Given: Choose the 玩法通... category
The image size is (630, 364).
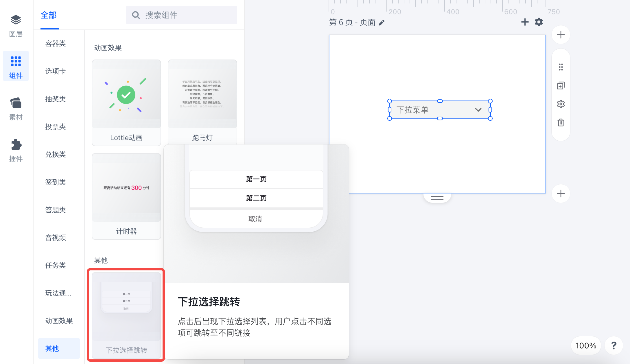Looking at the screenshot, I should [x=58, y=293].
